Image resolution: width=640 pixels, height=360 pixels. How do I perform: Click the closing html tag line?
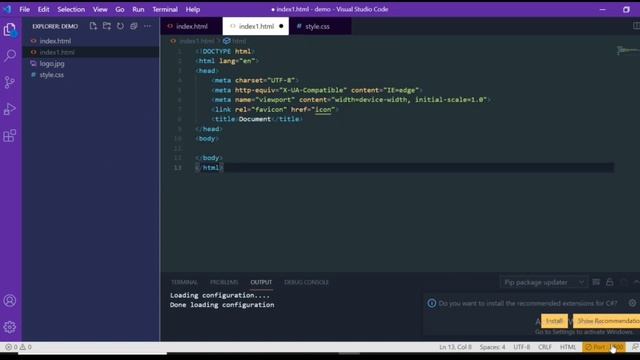[209, 168]
